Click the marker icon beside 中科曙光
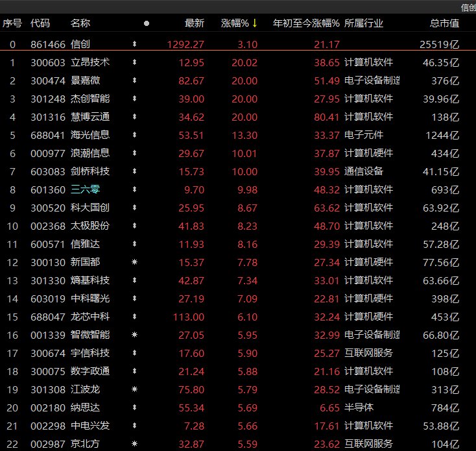This screenshot has height=451, width=476. pyautogui.click(x=134, y=299)
